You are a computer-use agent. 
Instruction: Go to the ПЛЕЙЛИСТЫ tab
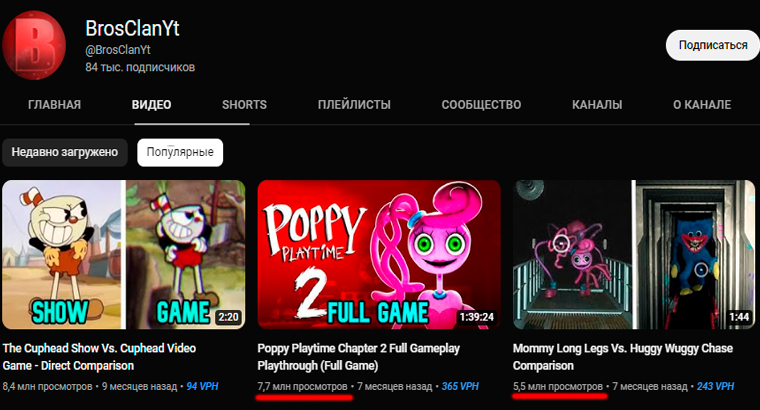click(x=354, y=105)
